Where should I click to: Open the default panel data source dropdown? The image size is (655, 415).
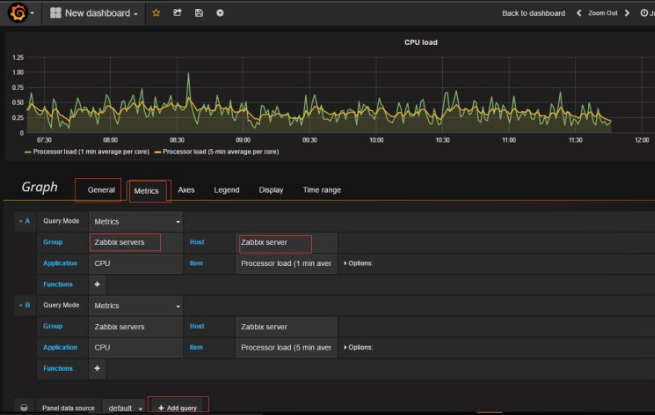(124, 408)
